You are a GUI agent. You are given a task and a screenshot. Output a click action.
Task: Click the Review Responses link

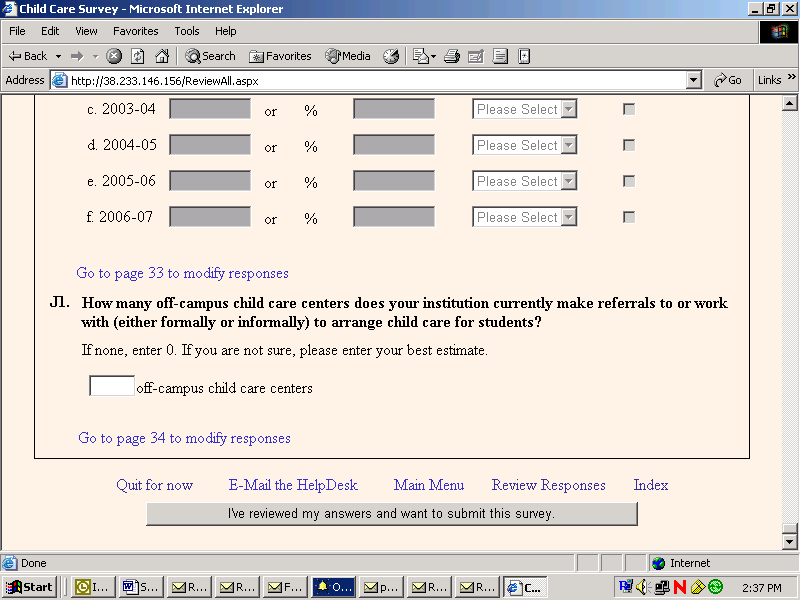pyautogui.click(x=548, y=485)
